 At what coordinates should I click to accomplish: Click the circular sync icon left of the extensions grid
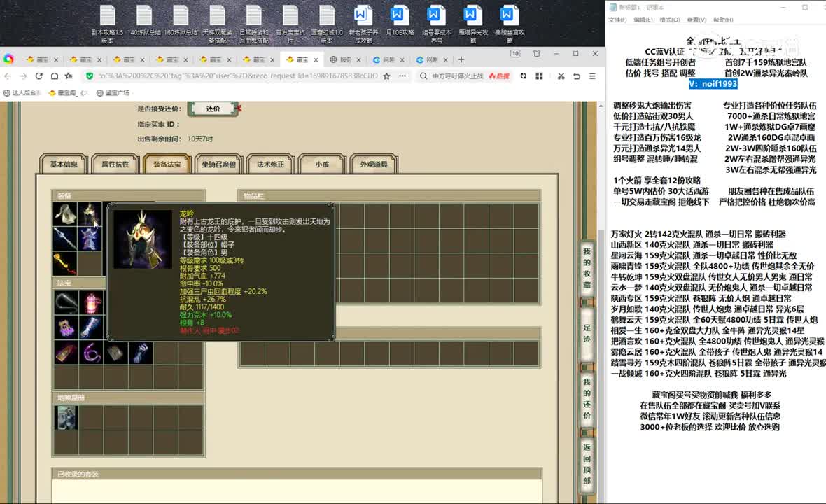point(523,76)
